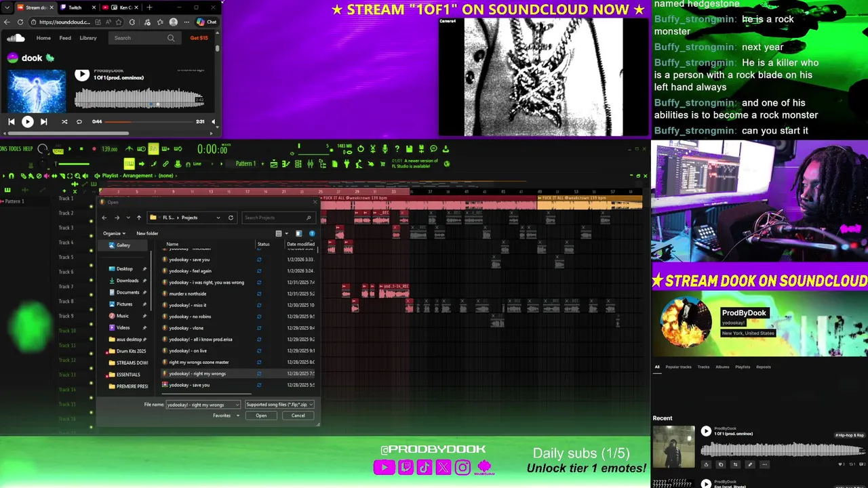The width and height of the screenshot is (868, 488).
Task: Open the Pattern 1 selector
Action: (x=245, y=163)
